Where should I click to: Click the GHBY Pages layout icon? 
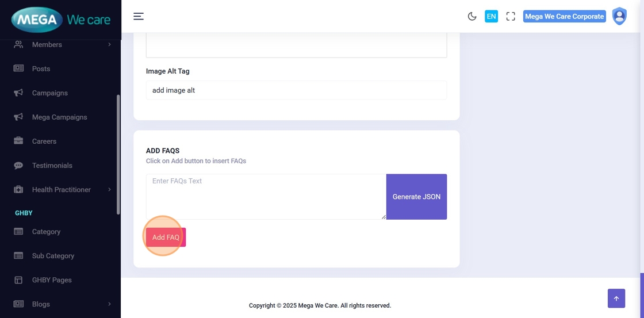coord(18,280)
